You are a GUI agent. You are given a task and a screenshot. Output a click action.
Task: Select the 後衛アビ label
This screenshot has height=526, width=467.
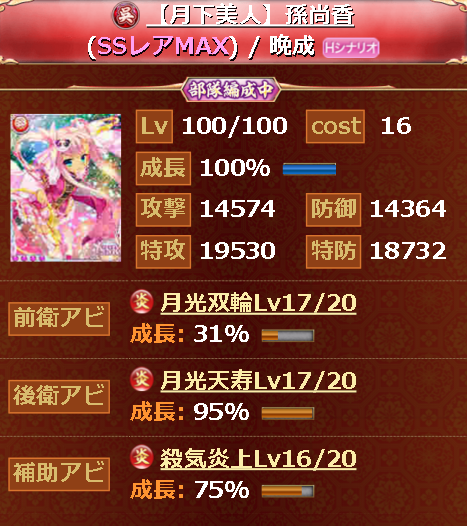point(59,397)
